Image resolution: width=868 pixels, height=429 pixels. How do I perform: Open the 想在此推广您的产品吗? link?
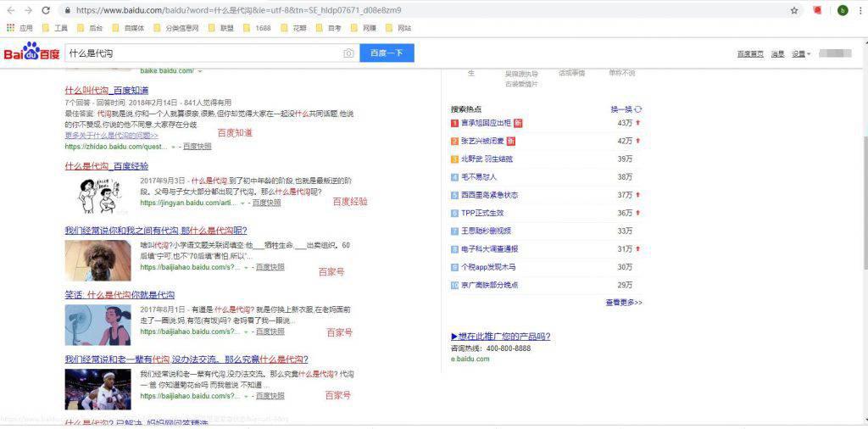point(501,337)
